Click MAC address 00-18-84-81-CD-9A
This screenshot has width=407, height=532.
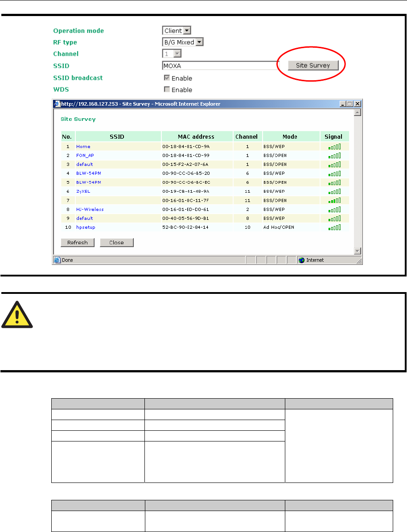186,147
